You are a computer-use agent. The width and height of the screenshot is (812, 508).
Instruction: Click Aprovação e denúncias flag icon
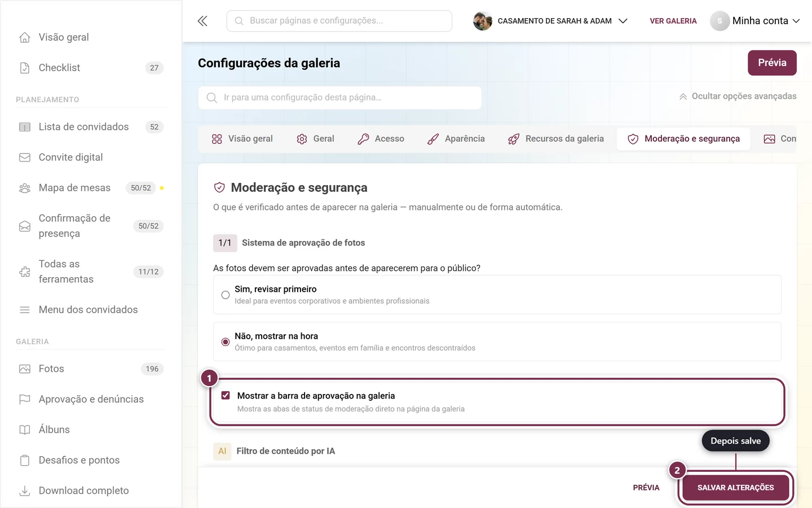[x=25, y=400]
